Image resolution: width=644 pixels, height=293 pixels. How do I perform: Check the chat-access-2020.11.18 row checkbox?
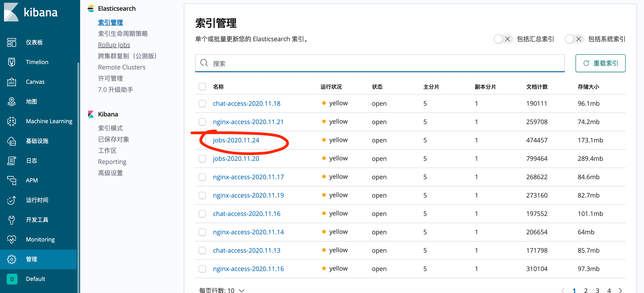[202, 103]
